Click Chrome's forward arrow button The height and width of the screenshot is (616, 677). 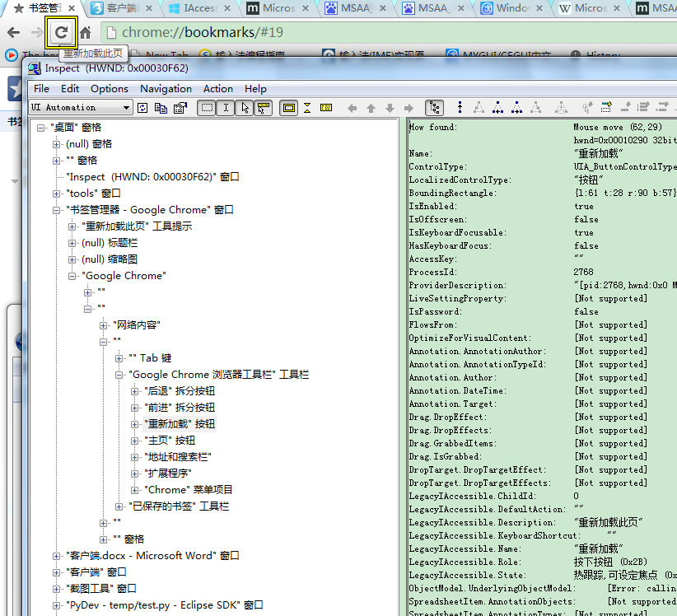(37, 32)
